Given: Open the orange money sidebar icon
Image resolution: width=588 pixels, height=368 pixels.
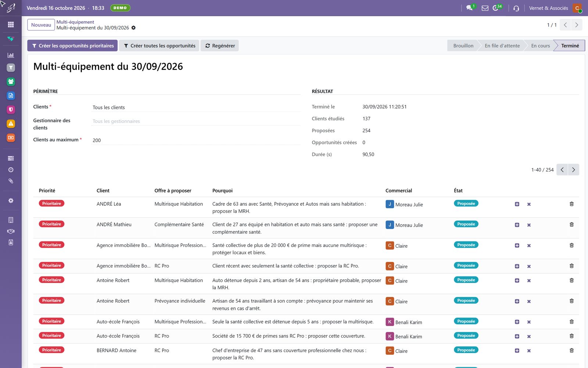Looking at the screenshot, I should click(x=11, y=138).
